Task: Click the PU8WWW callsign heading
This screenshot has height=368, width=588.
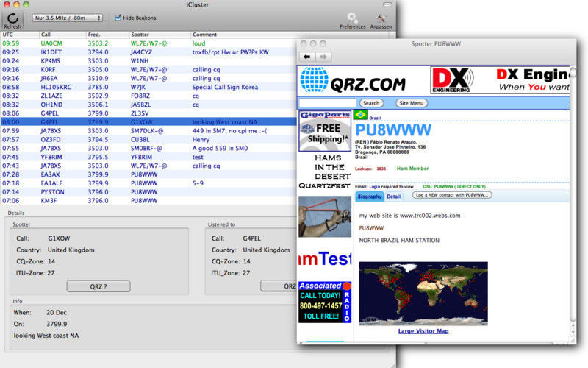Action: [393, 130]
